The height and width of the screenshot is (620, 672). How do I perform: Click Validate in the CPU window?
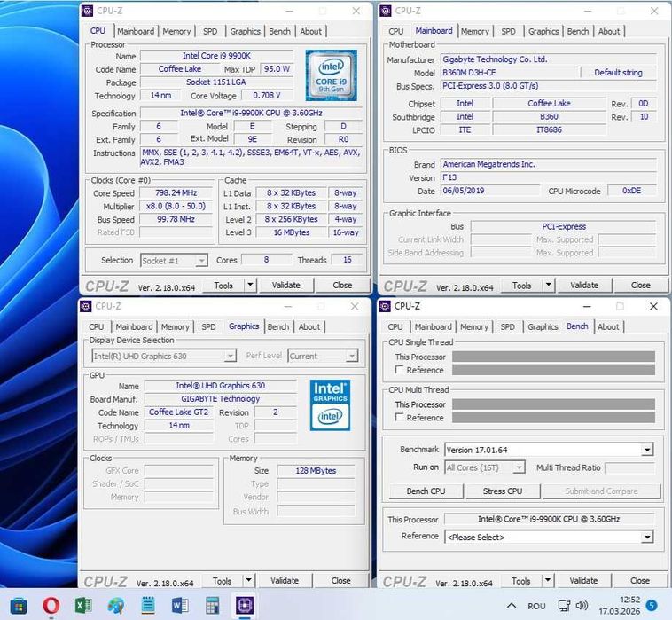pos(285,285)
